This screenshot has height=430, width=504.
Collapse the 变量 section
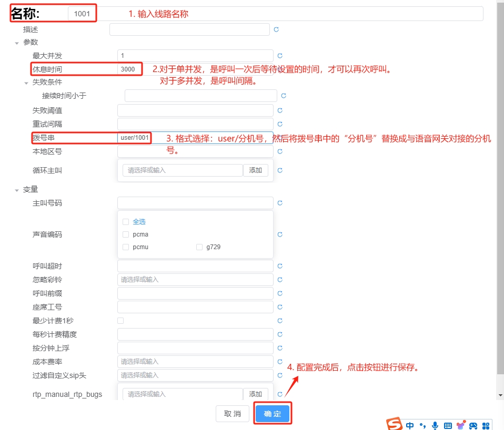point(17,190)
